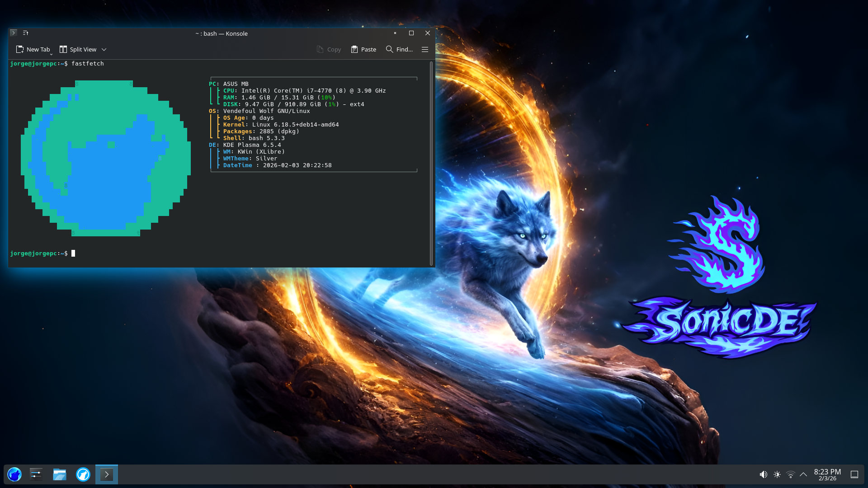Open the Wi-Fi networks tray icon
Image resolution: width=868 pixels, height=488 pixels.
click(x=790, y=474)
